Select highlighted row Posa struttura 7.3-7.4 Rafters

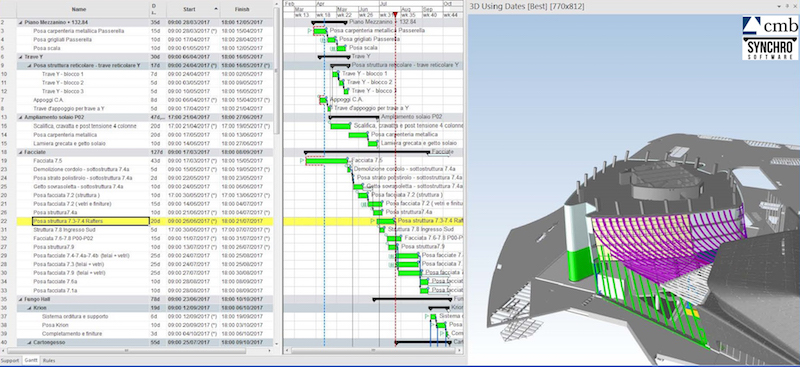point(137,221)
